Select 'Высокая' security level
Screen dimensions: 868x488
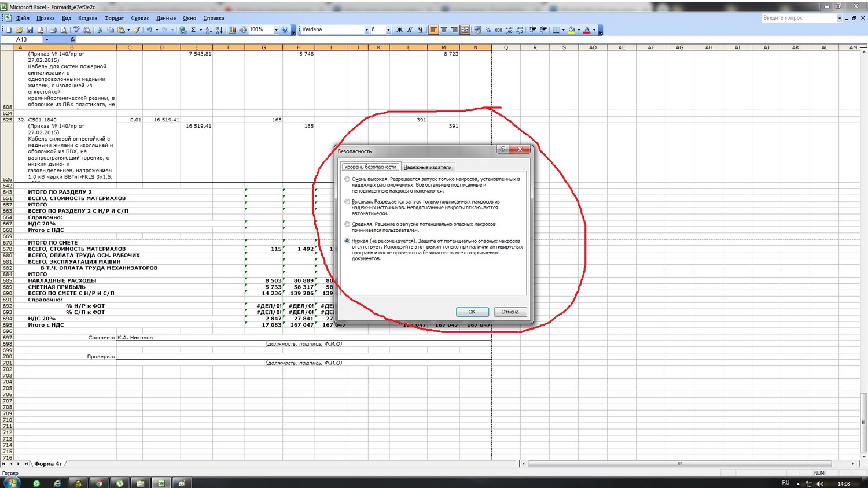347,202
